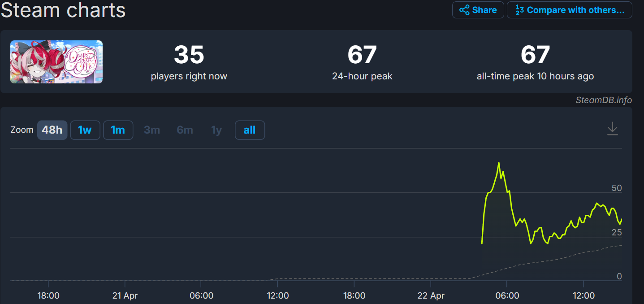Choose the 3m zoom option
Viewport: 644px width, 304px height.
(152, 130)
